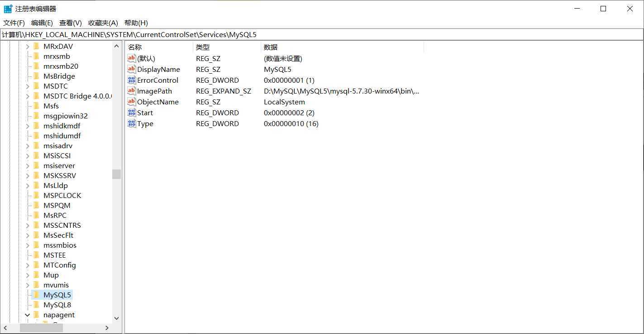The width and height of the screenshot is (644, 334).
Task: Select the MSPQM key
Action: click(57, 205)
